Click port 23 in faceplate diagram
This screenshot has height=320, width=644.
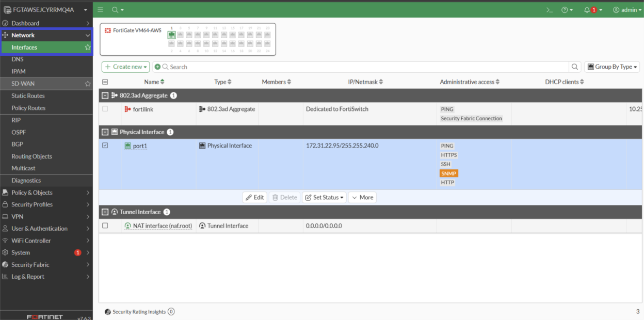[267, 35]
